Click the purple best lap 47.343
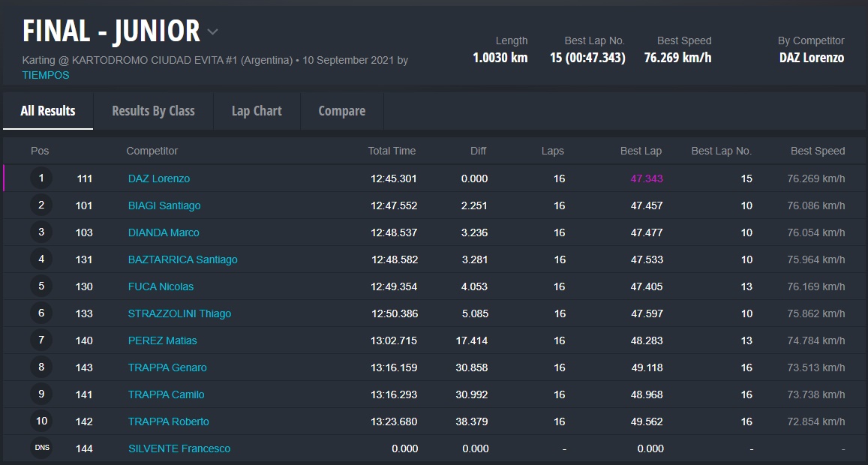This screenshot has height=465, width=868. pos(646,178)
